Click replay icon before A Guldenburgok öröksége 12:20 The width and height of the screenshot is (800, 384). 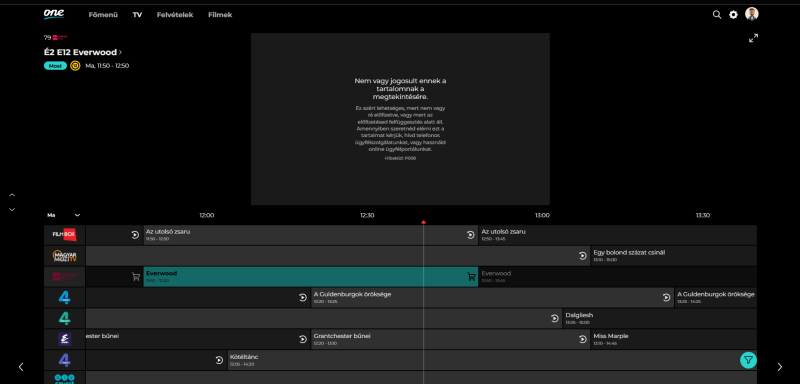click(303, 298)
